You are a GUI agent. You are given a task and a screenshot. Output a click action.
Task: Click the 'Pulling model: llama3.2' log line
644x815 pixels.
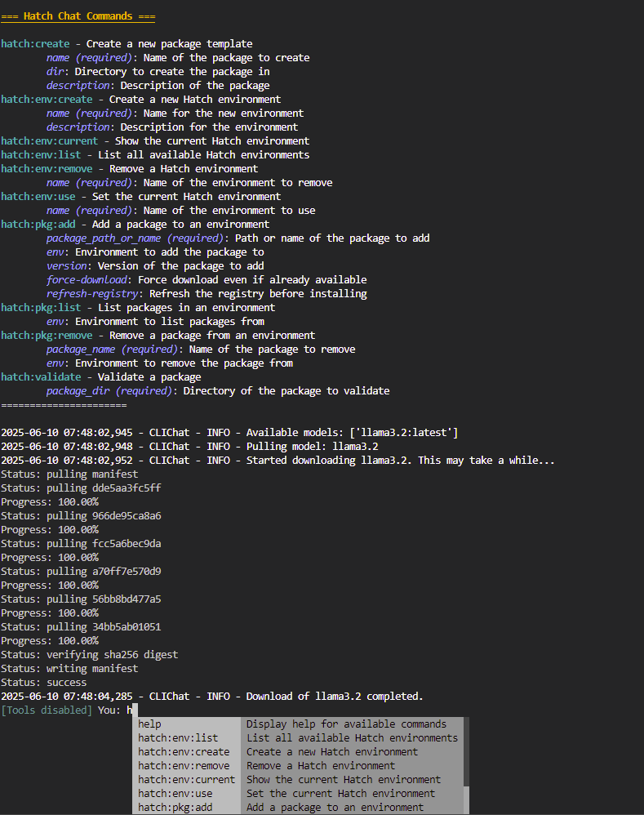(189, 447)
